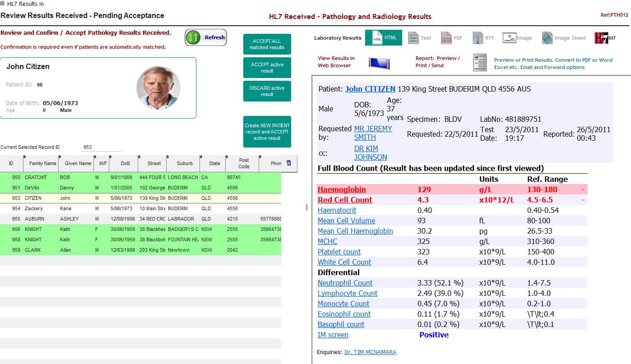This screenshot has width=631, height=364.
Task: Switch to PDF results view
Action: [452, 38]
